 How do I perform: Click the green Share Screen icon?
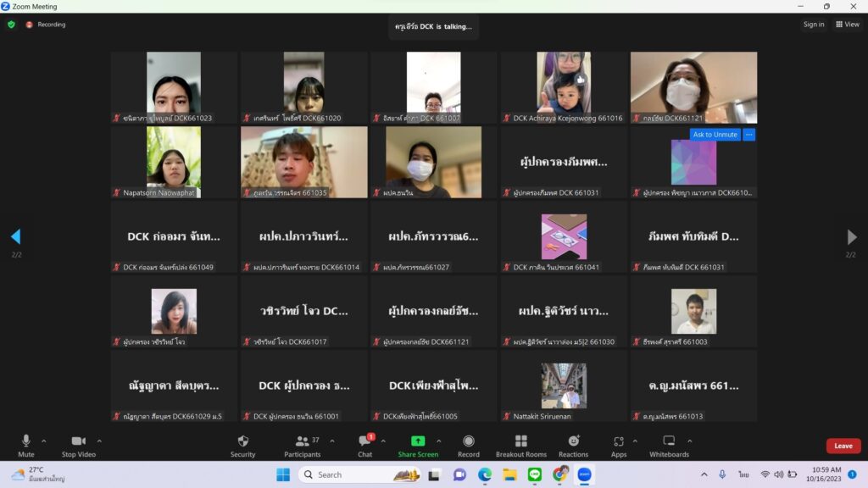point(418,441)
